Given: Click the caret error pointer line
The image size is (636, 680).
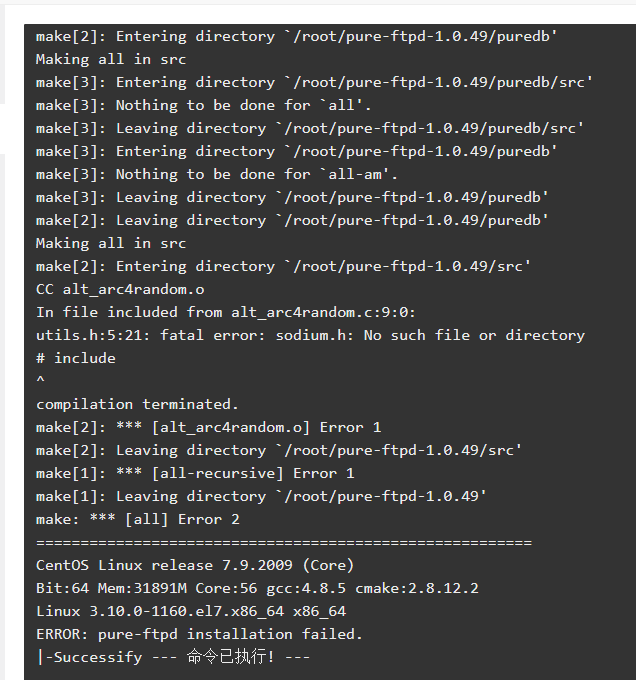Looking at the screenshot, I should point(40,380).
